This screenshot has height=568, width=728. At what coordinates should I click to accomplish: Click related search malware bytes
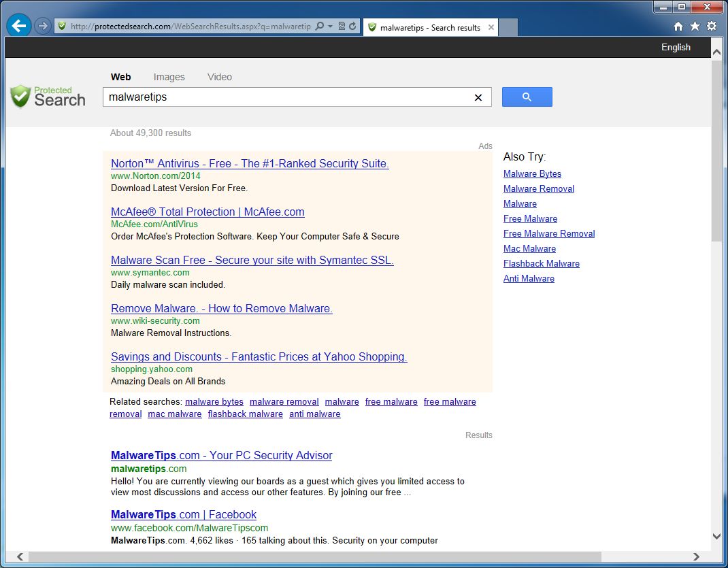[214, 402]
